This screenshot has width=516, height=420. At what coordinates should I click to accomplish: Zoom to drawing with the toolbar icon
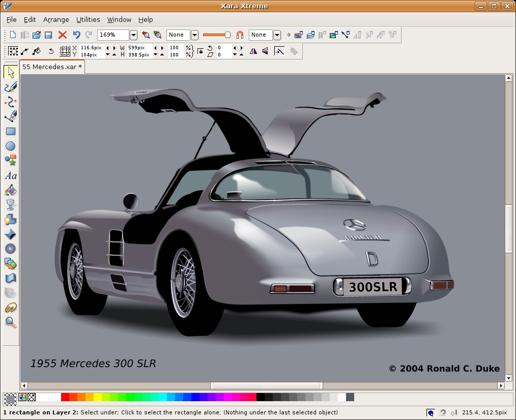[x=158, y=35]
